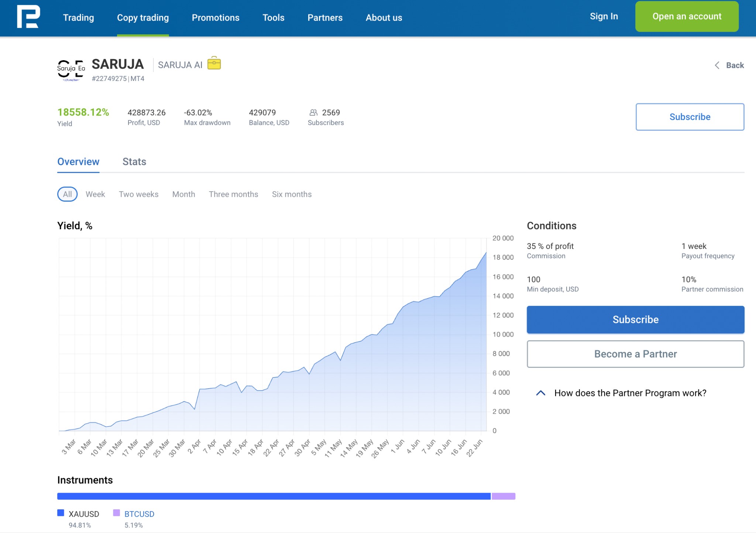Click the account number #22749275
Image resolution: width=756 pixels, height=533 pixels.
click(x=109, y=79)
